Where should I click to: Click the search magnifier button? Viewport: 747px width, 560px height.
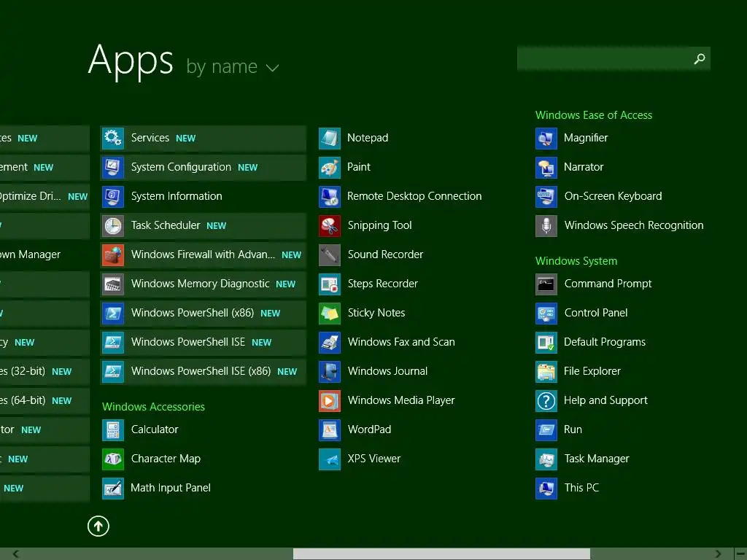coord(699,58)
